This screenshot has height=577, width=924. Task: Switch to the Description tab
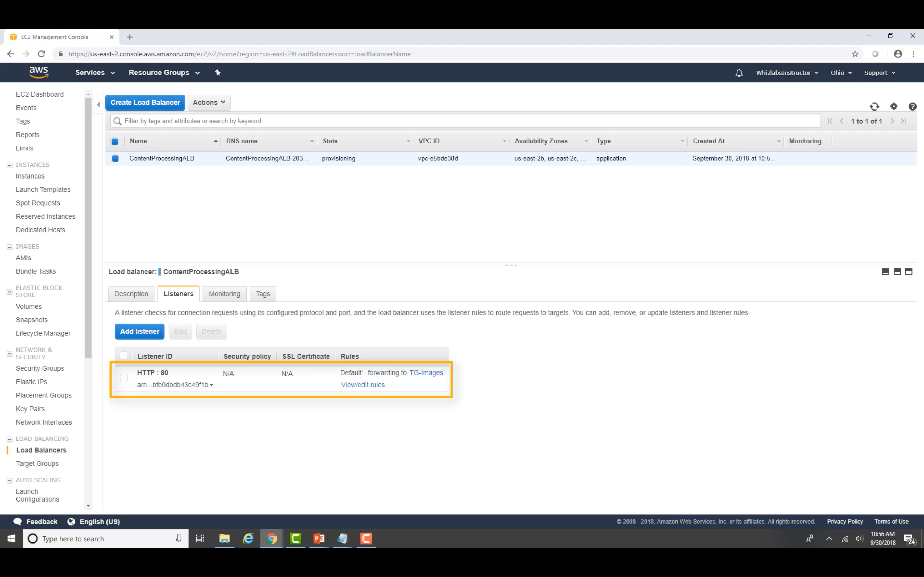click(131, 294)
